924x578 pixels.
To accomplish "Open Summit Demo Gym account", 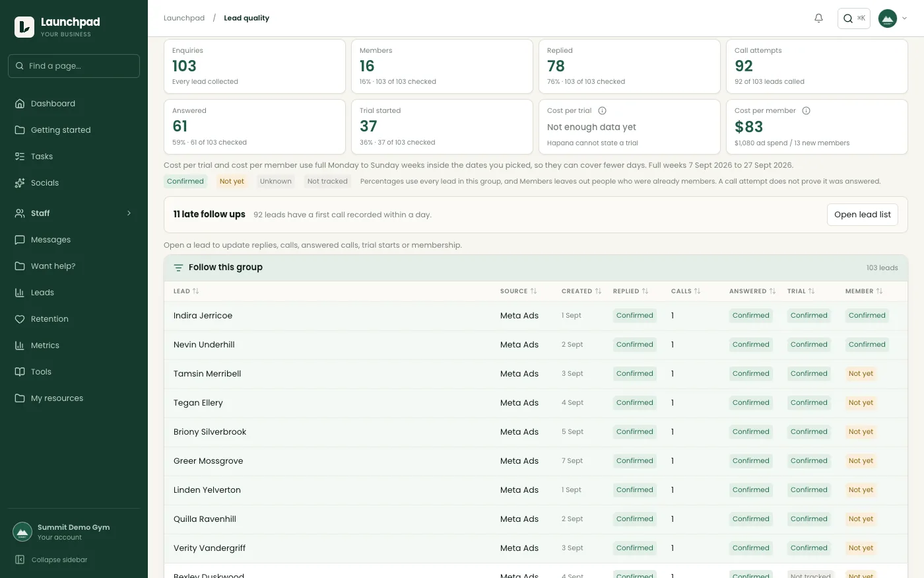I will click(x=74, y=532).
